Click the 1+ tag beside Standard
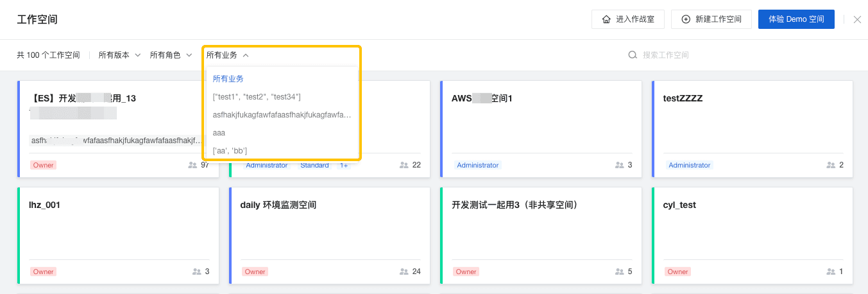This screenshot has height=294, width=868. click(x=344, y=165)
